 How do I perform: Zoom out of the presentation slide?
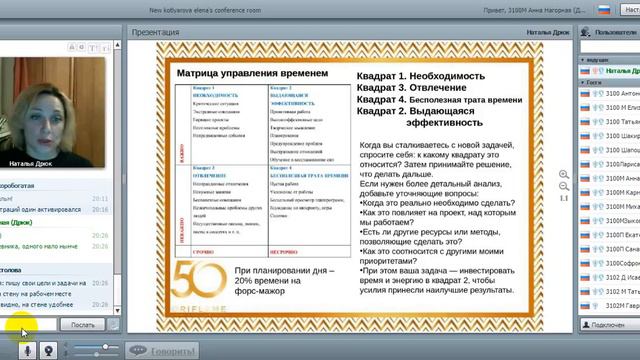click(564, 187)
